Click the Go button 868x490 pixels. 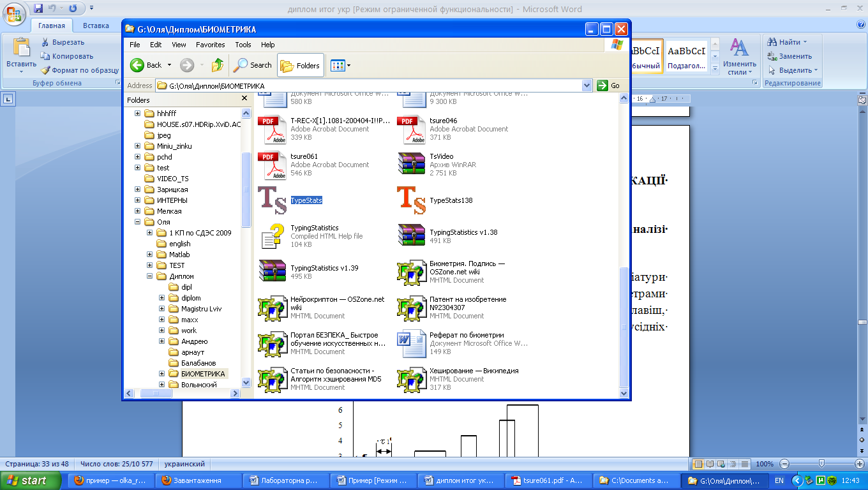610,85
